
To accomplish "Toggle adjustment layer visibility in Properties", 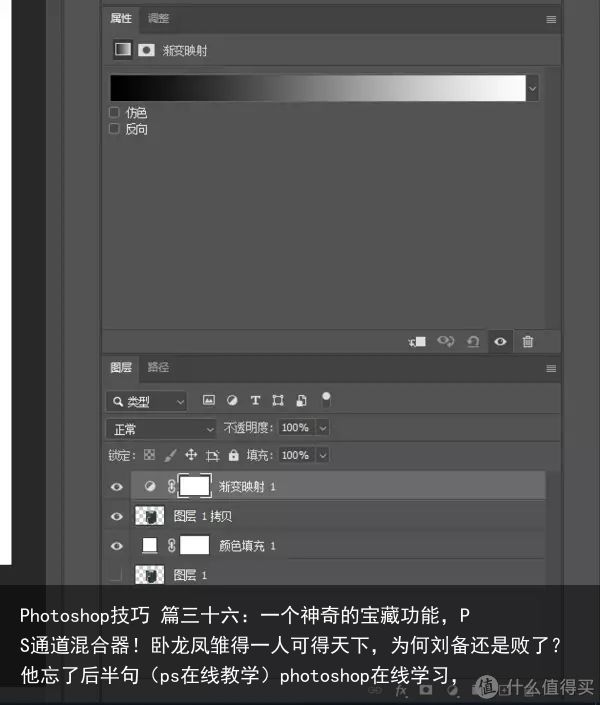I will click(500, 342).
